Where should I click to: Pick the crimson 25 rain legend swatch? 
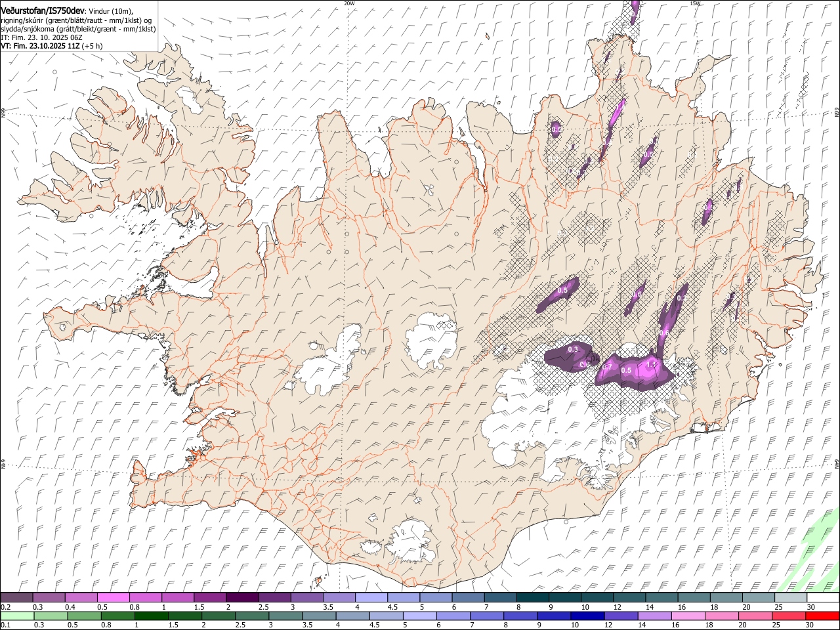788,616
